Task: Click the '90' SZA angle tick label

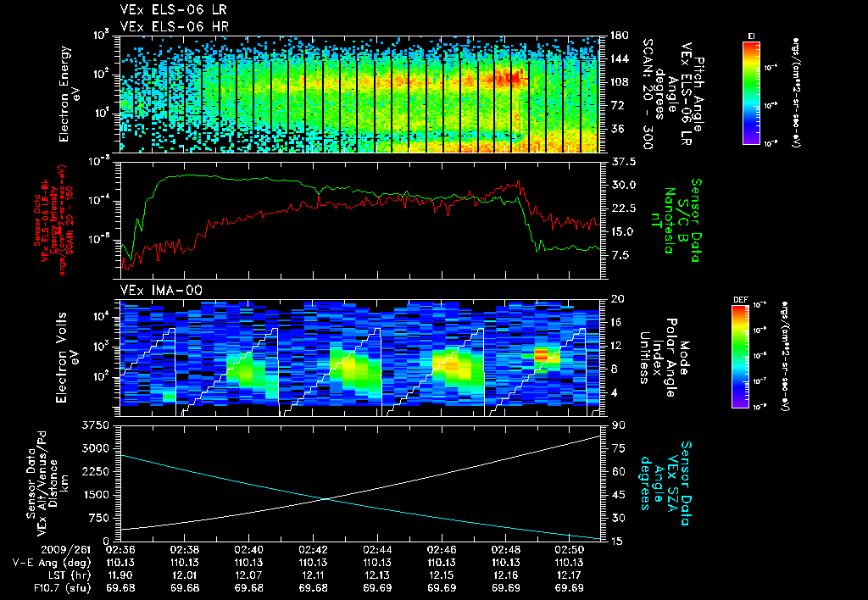Action: 619,425
